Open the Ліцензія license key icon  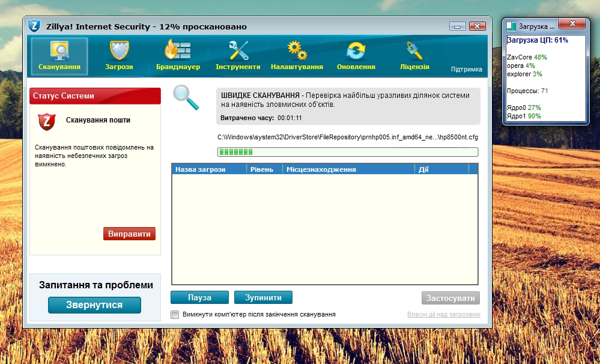[x=414, y=50]
